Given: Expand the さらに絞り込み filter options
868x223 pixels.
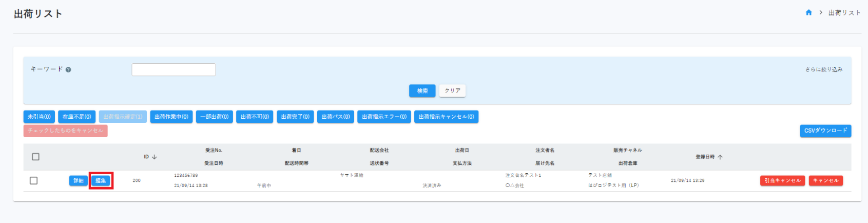Looking at the screenshot, I should [x=823, y=69].
